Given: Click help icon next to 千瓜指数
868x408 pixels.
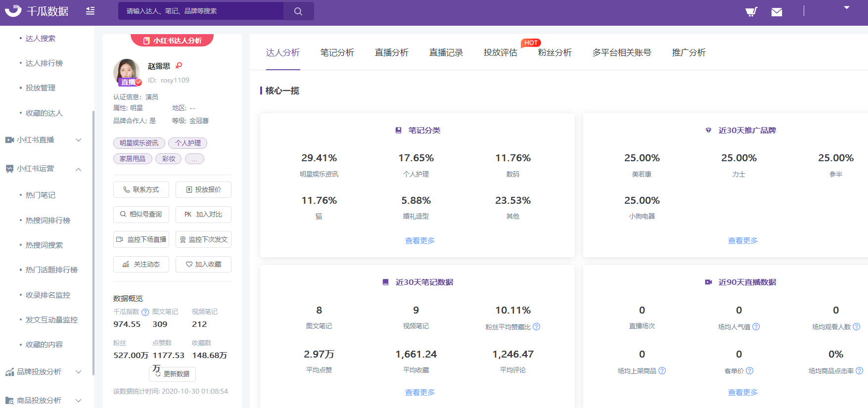Looking at the screenshot, I should 145,312.
